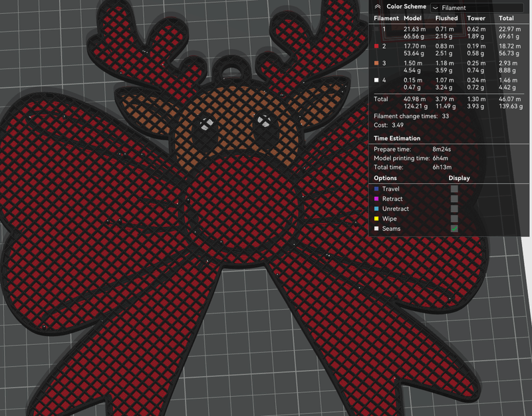This screenshot has height=416, width=532.
Task: Toggle the Unretract display checkbox
Action: click(x=454, y=209)
